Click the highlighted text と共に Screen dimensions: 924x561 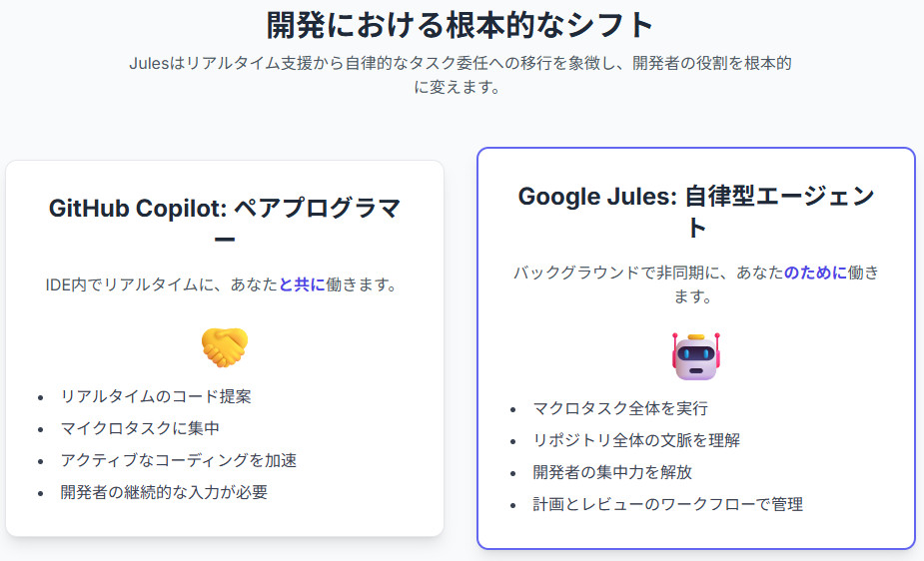tap(302, 284)
